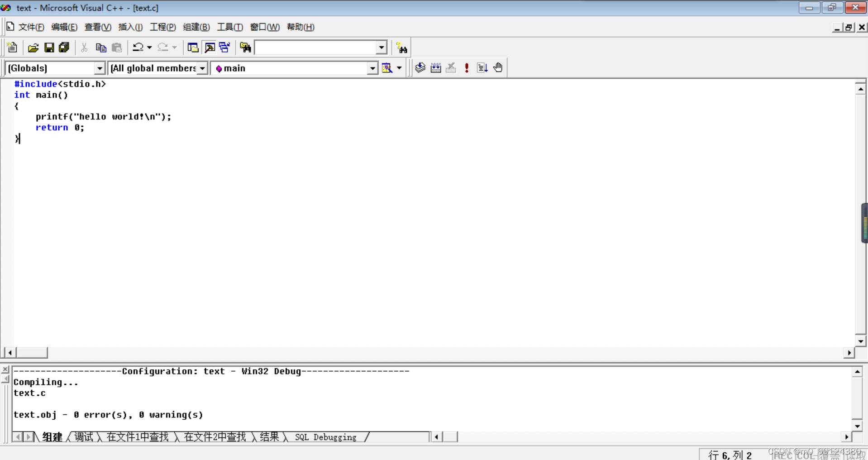The image size is (868, 460).
Task: Switch to the 调试 output tab
Action: pos(84,437)
